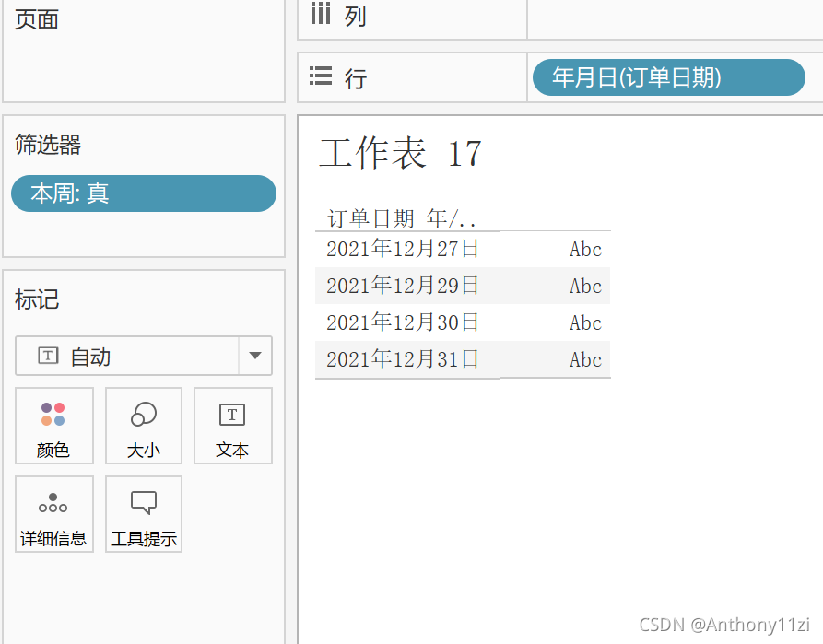Select the Abc cell beside 2021年12月31日
This screenshot has height=644, width=823.
(584, 359)
